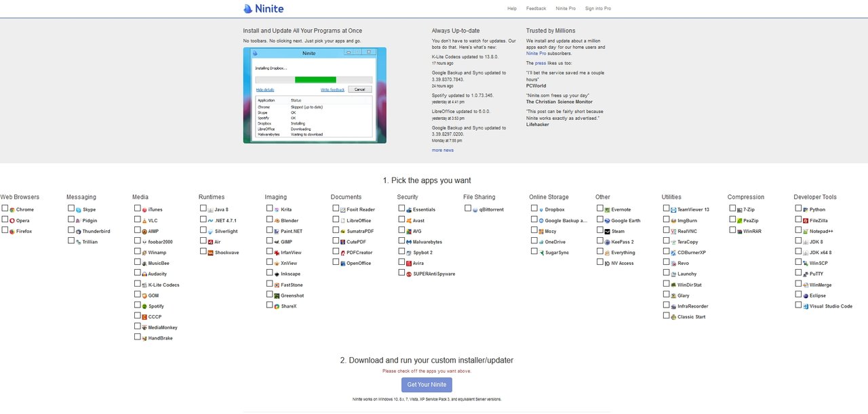Click the Opera icon
The height and width of the screenshot is (414, 868).
point(12,221)
